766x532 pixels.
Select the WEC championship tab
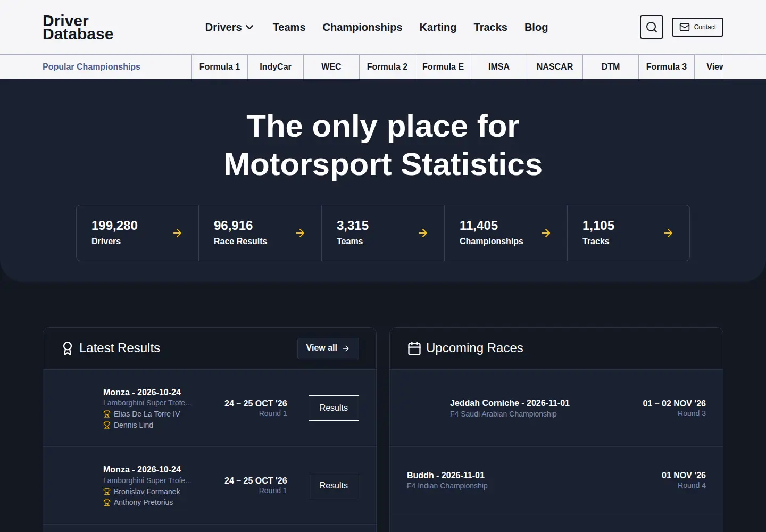tap(331, 67)
